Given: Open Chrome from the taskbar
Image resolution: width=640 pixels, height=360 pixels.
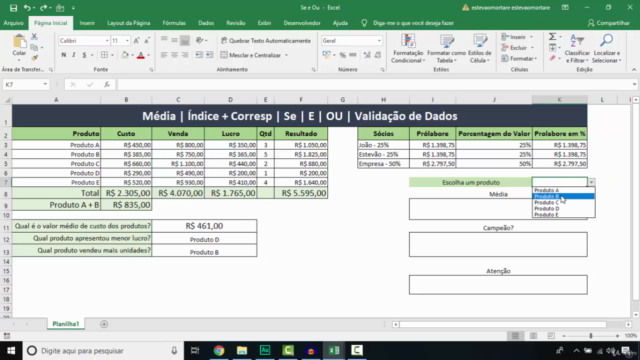Looking at the screenshot, I should (x=219, y=351).
